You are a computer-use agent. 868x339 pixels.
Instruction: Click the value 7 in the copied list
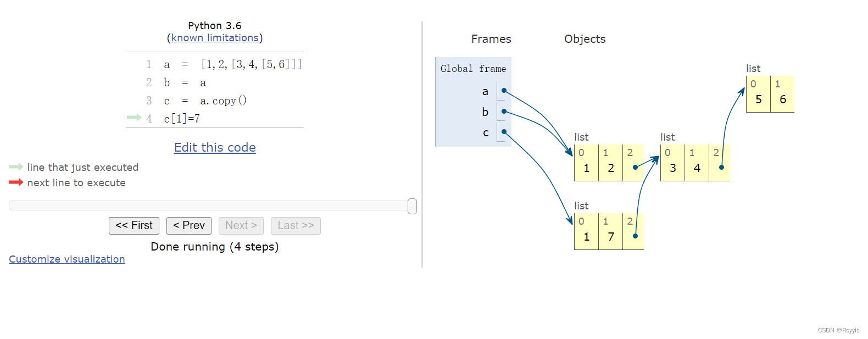point(611,237)
